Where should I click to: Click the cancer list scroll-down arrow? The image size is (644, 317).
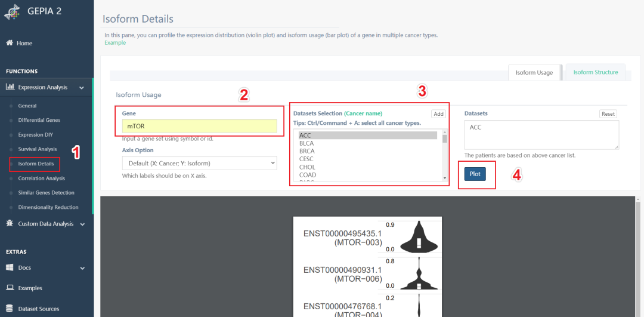pos(444,178)
